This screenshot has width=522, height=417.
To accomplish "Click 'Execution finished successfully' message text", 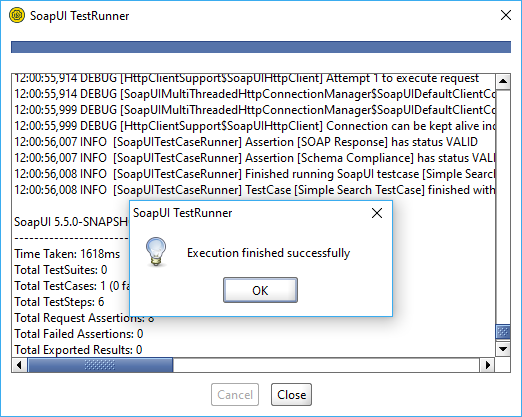I will click(x=268, y=253).
